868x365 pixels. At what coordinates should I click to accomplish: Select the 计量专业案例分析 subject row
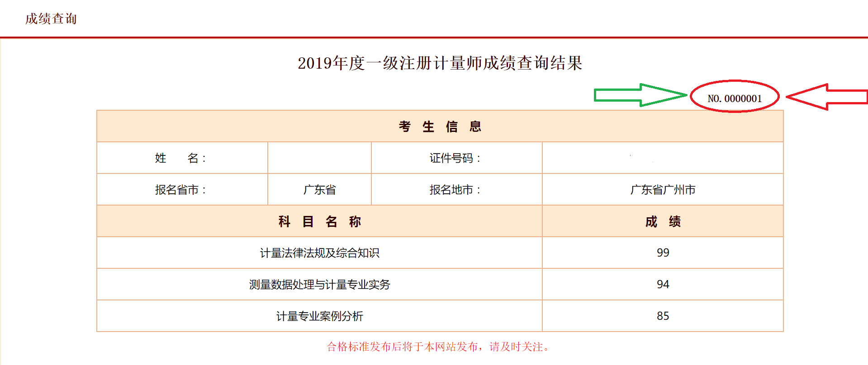319,316
